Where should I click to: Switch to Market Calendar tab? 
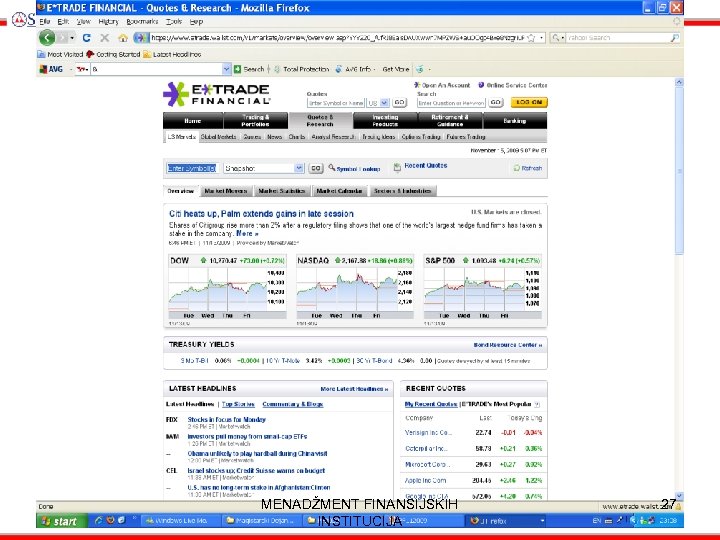pos(339,191)
